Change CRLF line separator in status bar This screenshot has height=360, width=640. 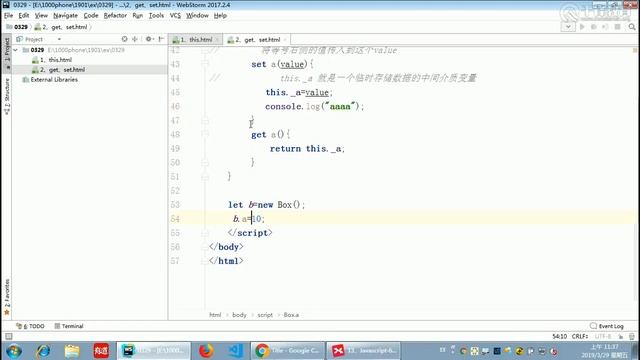(x=580, y=336)
